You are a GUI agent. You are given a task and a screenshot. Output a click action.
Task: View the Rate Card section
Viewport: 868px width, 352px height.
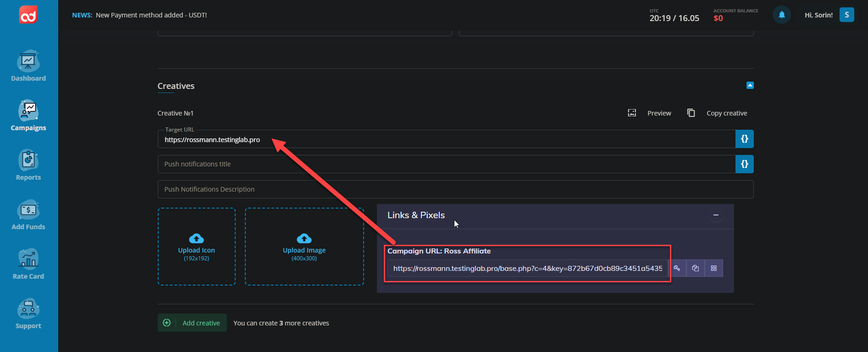pyautogui.click(x=28, y=264)
